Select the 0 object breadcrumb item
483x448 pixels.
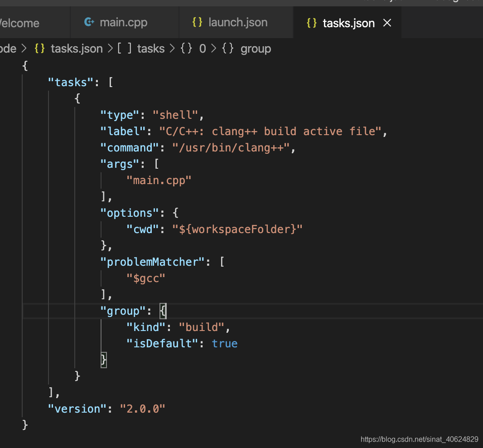[x=203, y=49]
